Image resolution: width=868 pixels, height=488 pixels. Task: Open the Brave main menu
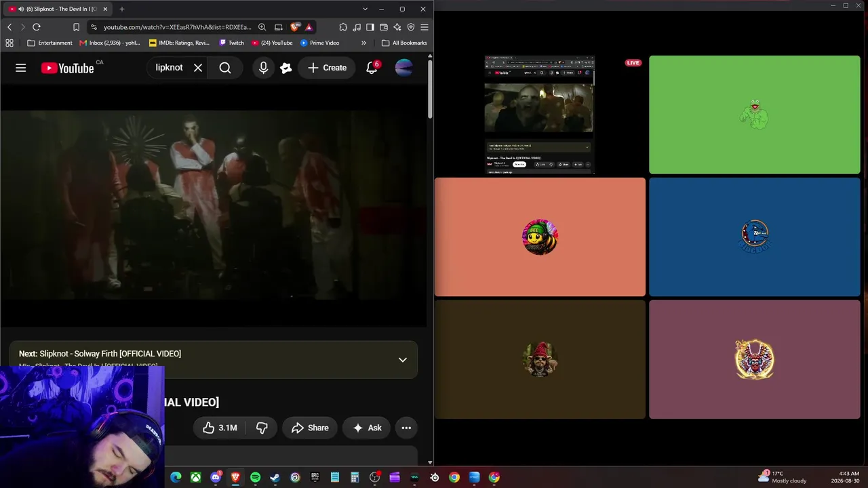tap(425, 27)
